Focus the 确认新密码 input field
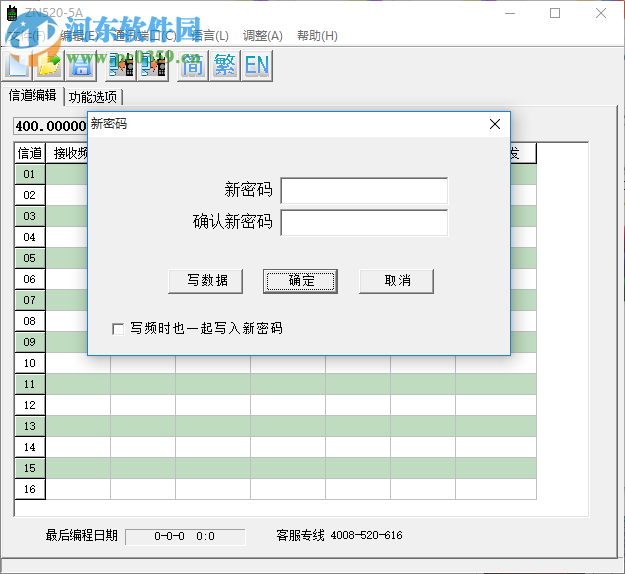625x574 pixels. [364, 223]
